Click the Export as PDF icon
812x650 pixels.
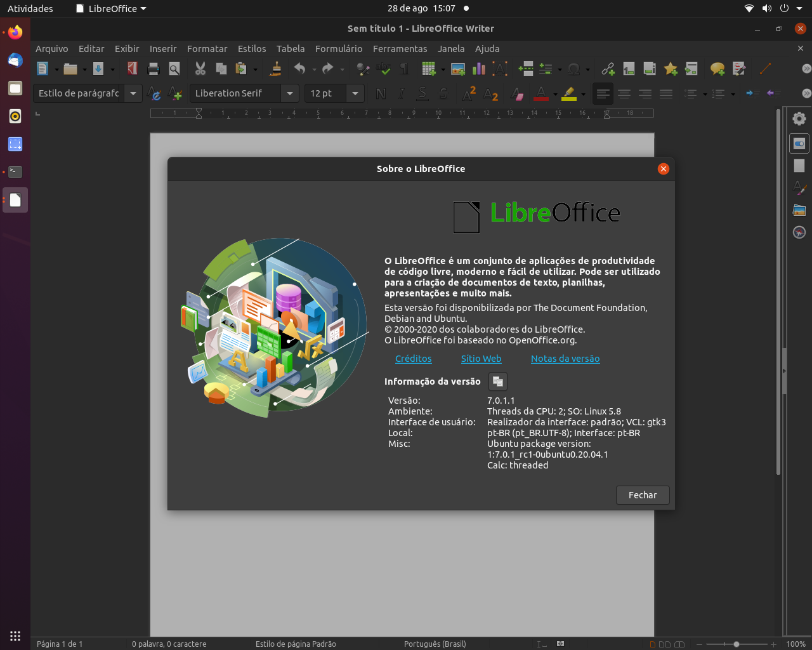[x=132, y=69]
